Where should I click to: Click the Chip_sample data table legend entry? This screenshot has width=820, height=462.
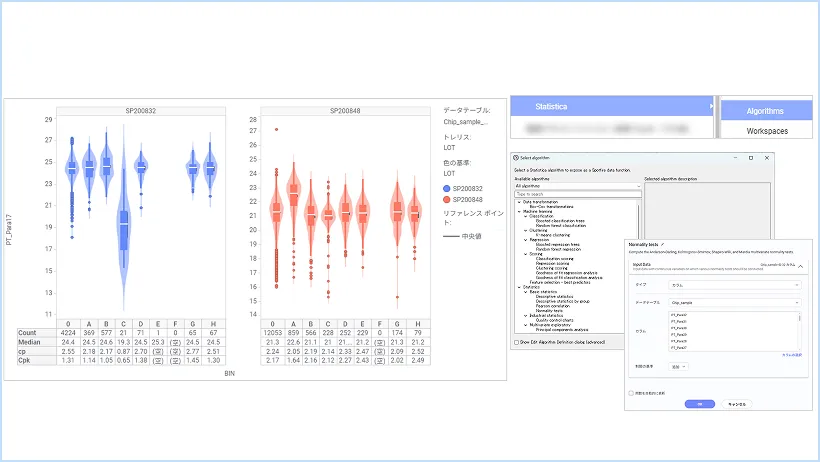coord(465,122)
